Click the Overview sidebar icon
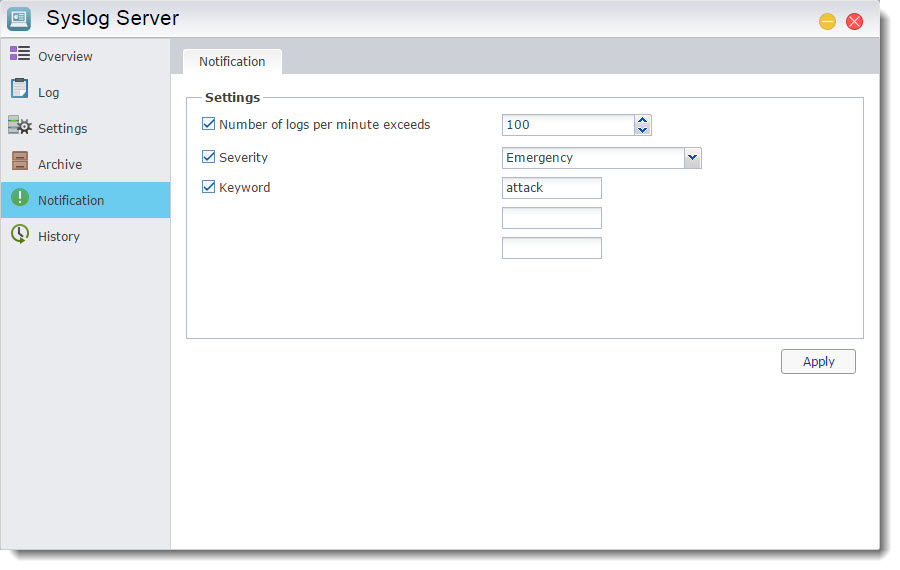900x570 pixels. tap(20, 54)
